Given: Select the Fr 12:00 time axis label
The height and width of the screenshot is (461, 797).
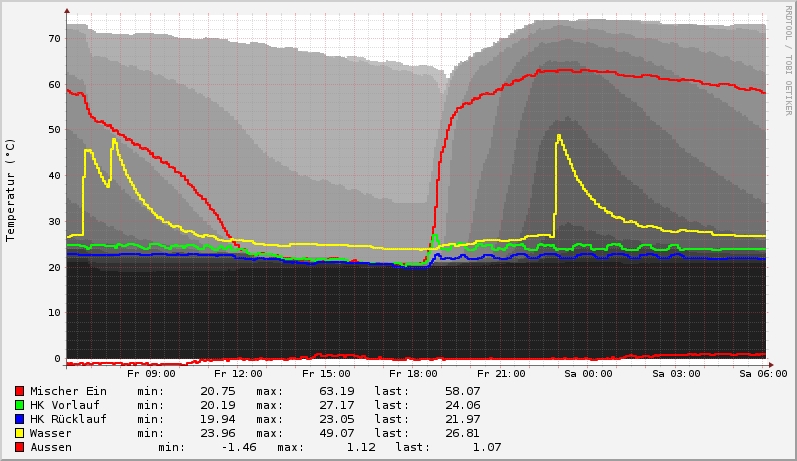Looking at the screenshot, I should 238,374.
